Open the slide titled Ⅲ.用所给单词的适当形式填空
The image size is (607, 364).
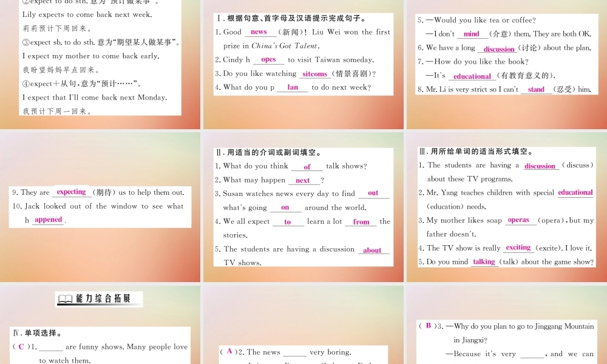[x=507, y=207]
